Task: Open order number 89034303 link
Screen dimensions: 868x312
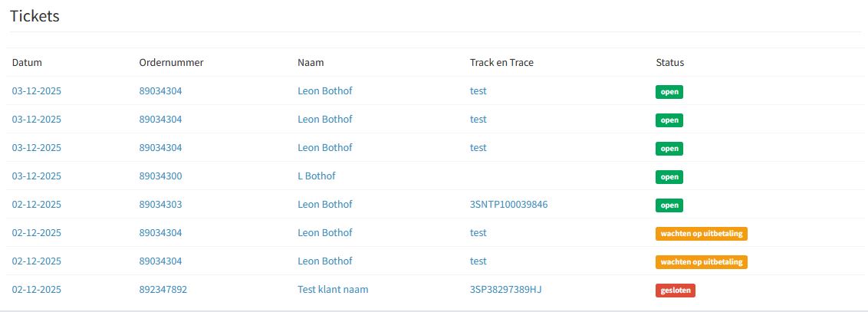Action: pyautogui.click(x=160, y=205)
